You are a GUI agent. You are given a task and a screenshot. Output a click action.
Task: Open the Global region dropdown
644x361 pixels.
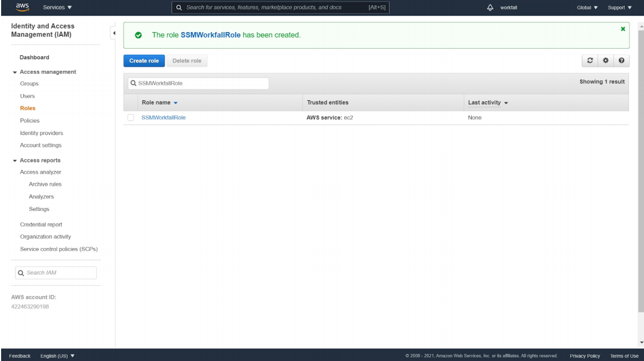point(587,7)
